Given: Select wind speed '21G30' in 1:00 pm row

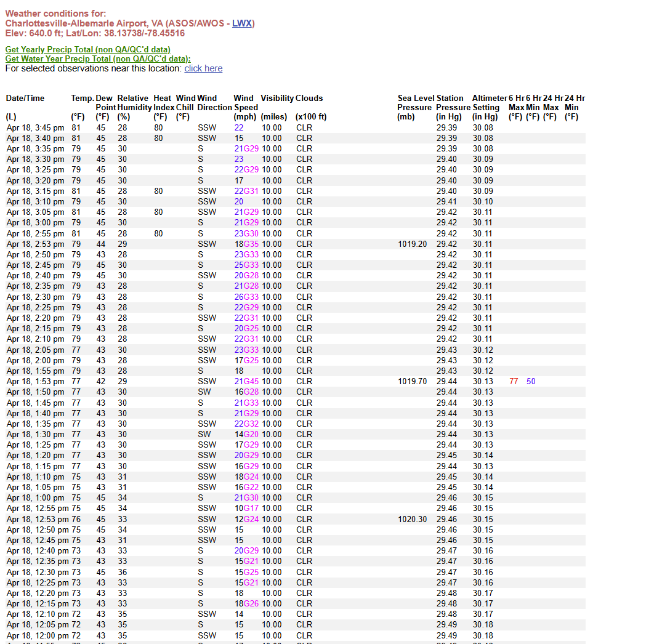Looking at the screenshot, I should (x=246, y=499).
